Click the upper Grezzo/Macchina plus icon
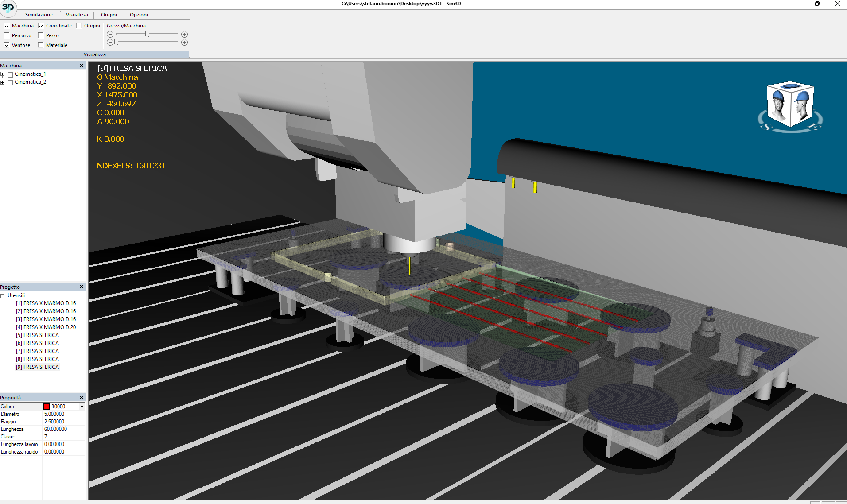This screenshot has width=847, height=504. click(x=184, y=35)
